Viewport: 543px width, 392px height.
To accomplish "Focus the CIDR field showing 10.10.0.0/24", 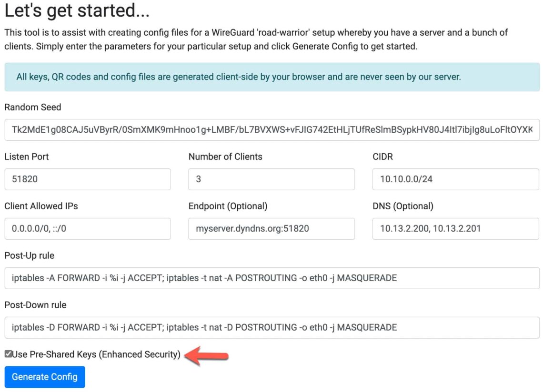I will click(x=455, y=179).
